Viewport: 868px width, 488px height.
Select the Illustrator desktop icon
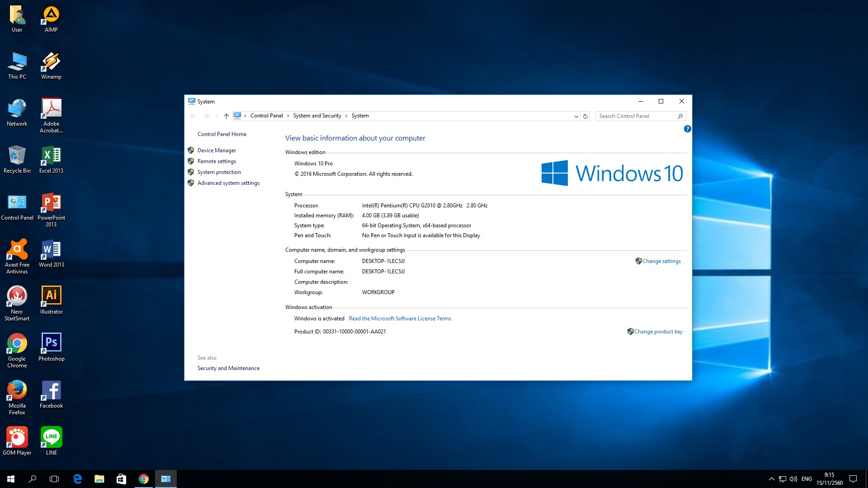(51, 300)
